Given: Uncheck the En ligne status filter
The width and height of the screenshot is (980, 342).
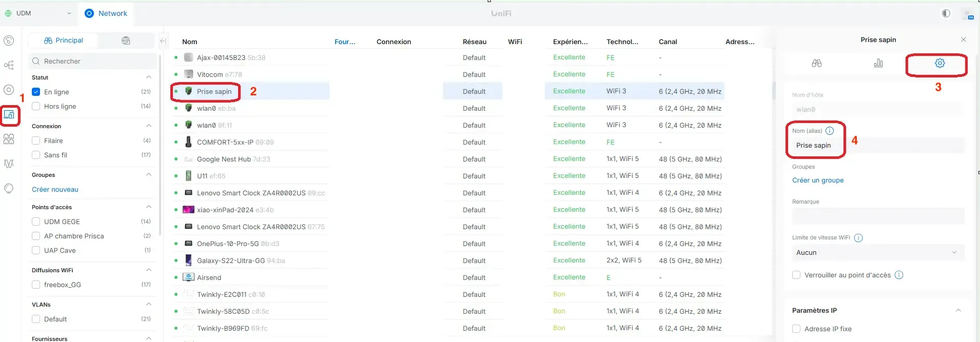Looking at the screenshot, I should (x=36, y=92).
